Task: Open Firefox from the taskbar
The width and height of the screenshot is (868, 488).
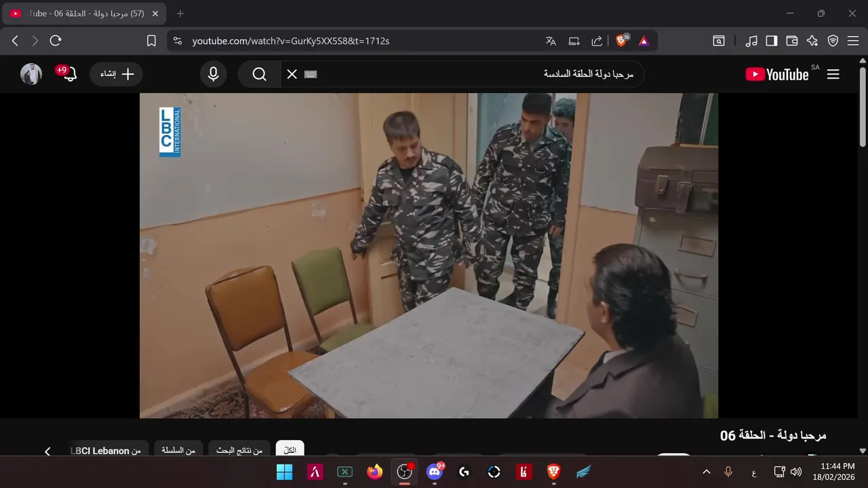Action: click(374, 472)
